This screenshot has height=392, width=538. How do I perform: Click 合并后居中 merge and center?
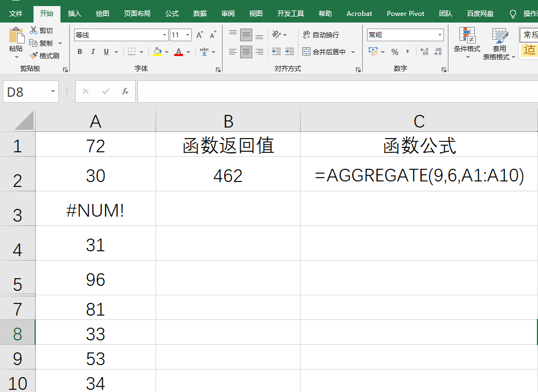pos(324,52)
